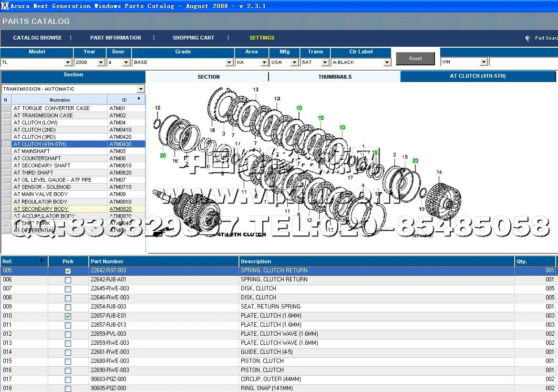Open the Clr Label dropdown showing A-BLACK
The width and height of the screenshot is (558, 392).
point(387,62)
